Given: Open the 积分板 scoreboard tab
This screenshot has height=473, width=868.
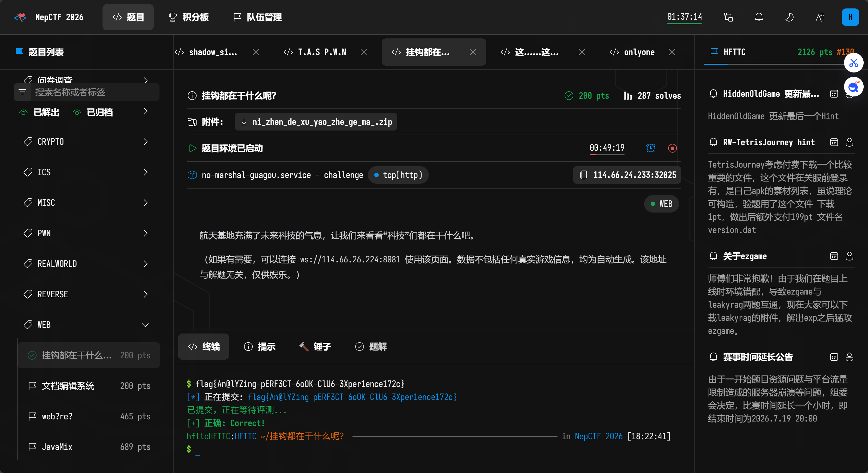Looking at the screenshot, I should click(x=188, y=17).
